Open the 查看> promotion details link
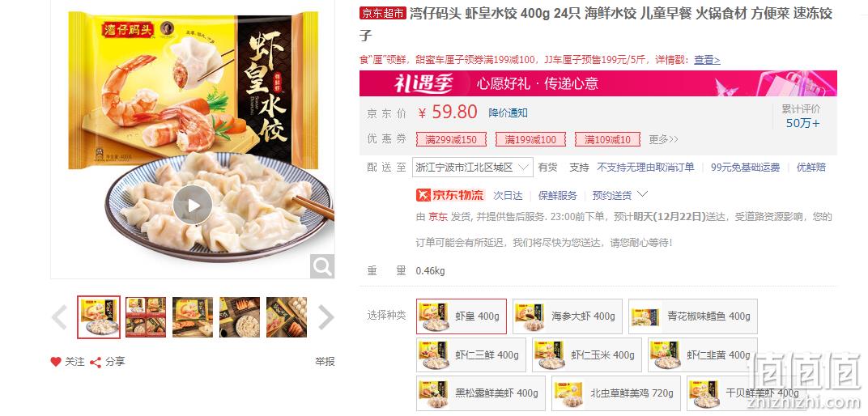Viewport: 868px width, 416px height. click(707, 60)
